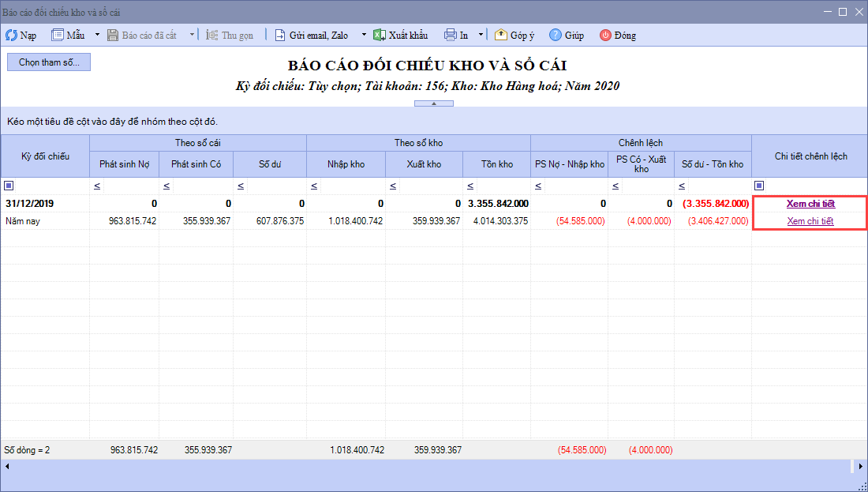Click the Chọn tham số... button
Image resolution: width=868 pixels, height=492 pixels.
pyautogui.click(x=49, y=62)
